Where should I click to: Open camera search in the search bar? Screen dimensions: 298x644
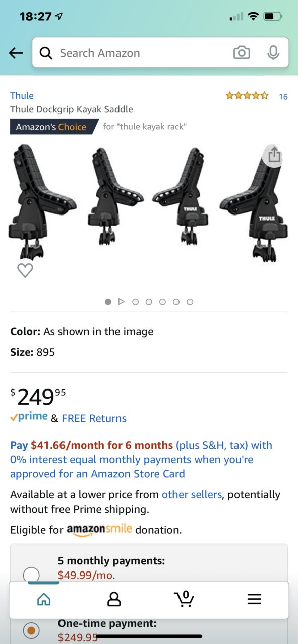point(242,53)
